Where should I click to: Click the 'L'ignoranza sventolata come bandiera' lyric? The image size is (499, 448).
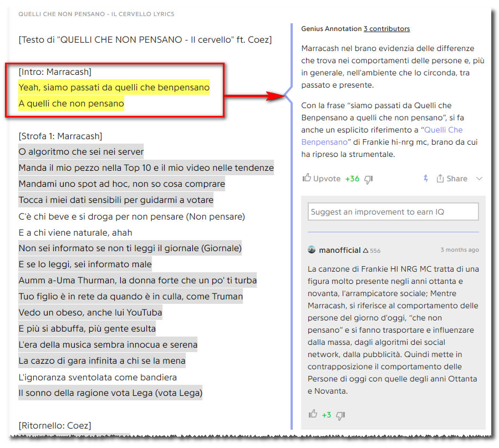point(98,378)
